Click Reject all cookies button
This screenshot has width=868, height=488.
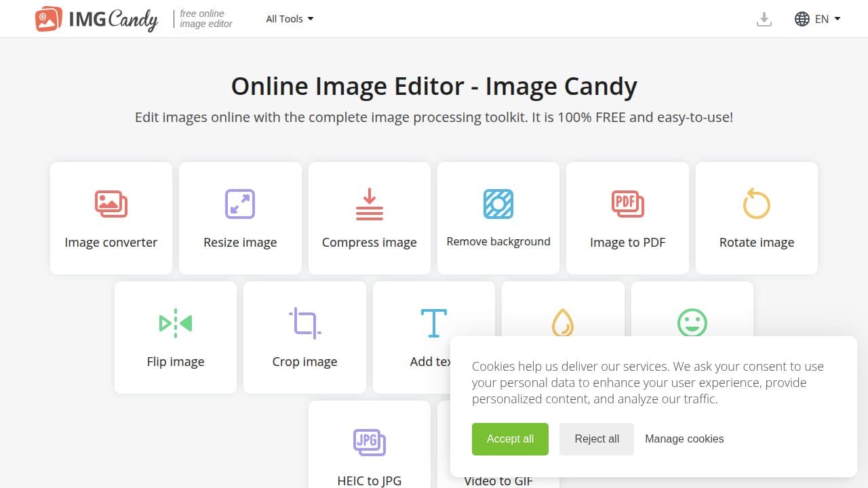[x=597, y=439]
